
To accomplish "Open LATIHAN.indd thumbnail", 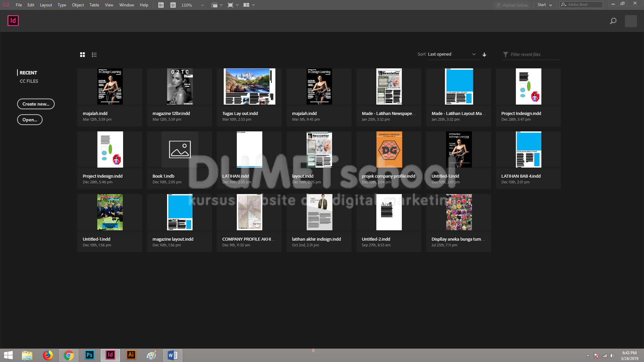I will tap(250, 149).
